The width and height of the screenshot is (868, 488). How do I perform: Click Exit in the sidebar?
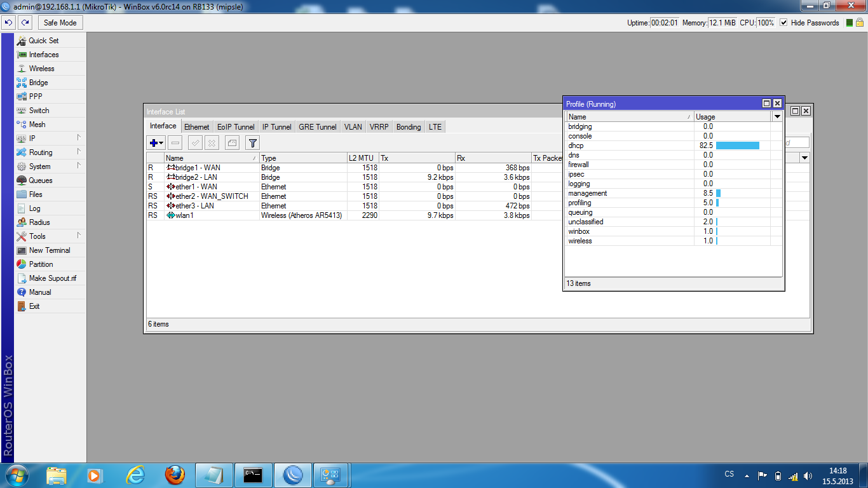pos(50,306)
